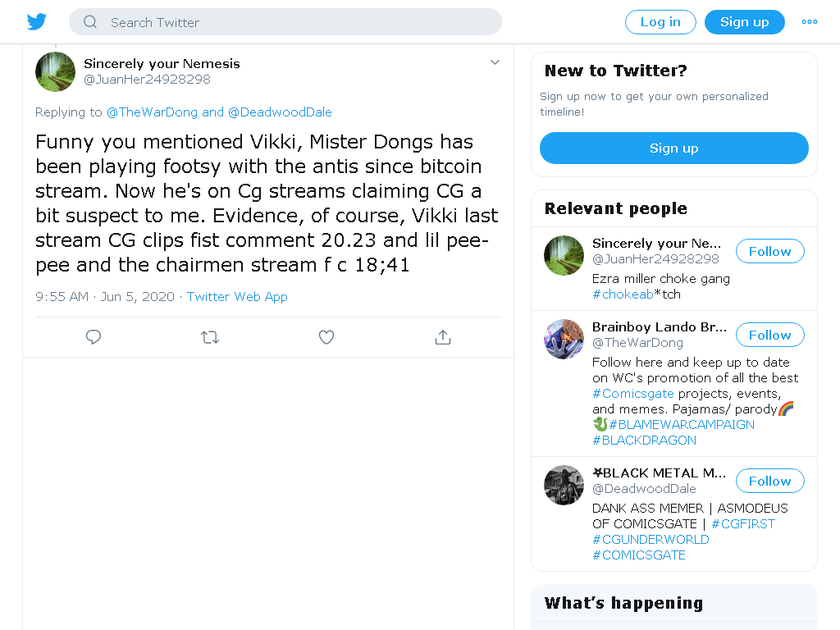Click the #Comicsgate hashtag link
Image resolution: width=840 pixels, height=630 pixels.
pyautogui.click(x=632, y=393)
